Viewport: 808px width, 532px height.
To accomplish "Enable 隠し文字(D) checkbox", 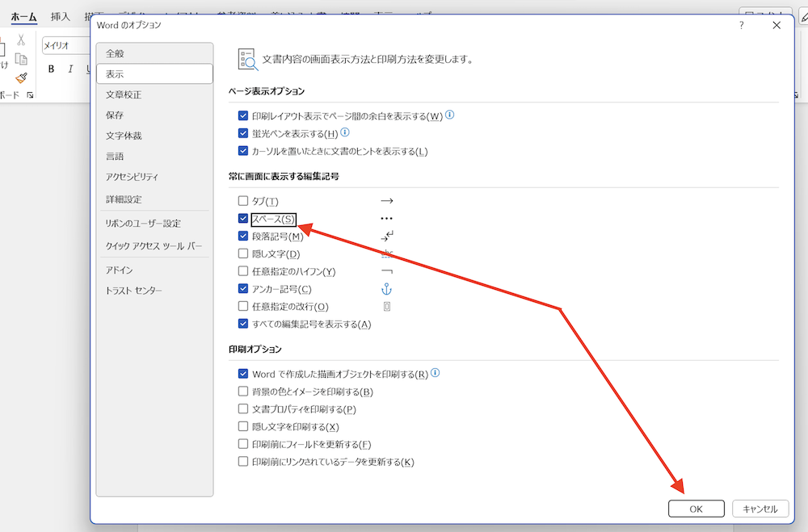I will coord(243,253).
